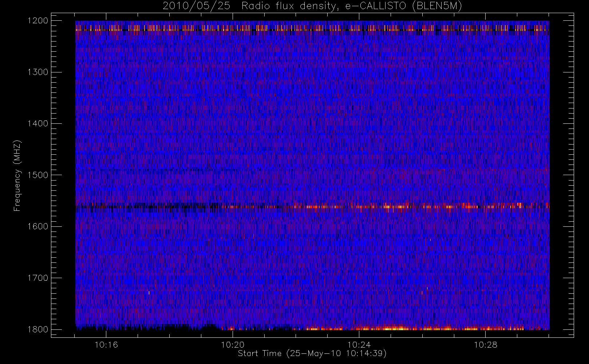Click the 10:28 time tick label
Screen dimensions: 589x364
coord(486,345)
